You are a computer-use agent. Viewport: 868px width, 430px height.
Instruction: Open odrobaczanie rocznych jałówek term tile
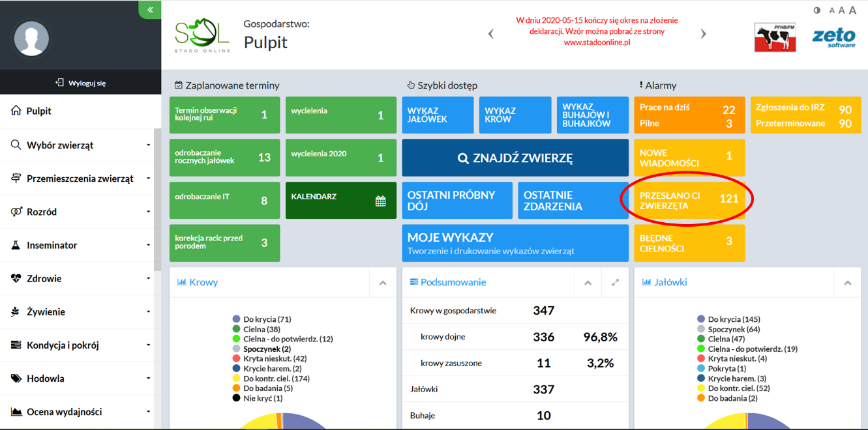225,158
